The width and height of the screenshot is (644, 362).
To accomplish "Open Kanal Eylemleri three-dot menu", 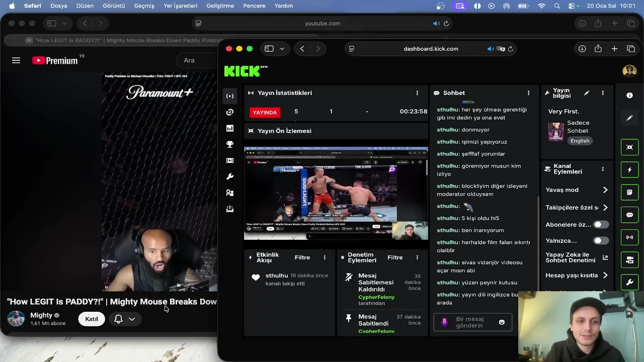I will tap(603, 169).
